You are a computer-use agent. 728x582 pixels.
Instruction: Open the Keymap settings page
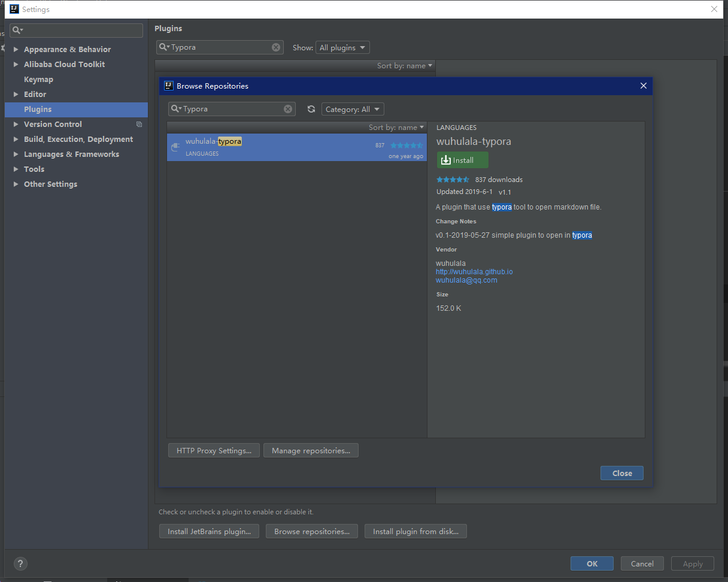coord(38,79)
